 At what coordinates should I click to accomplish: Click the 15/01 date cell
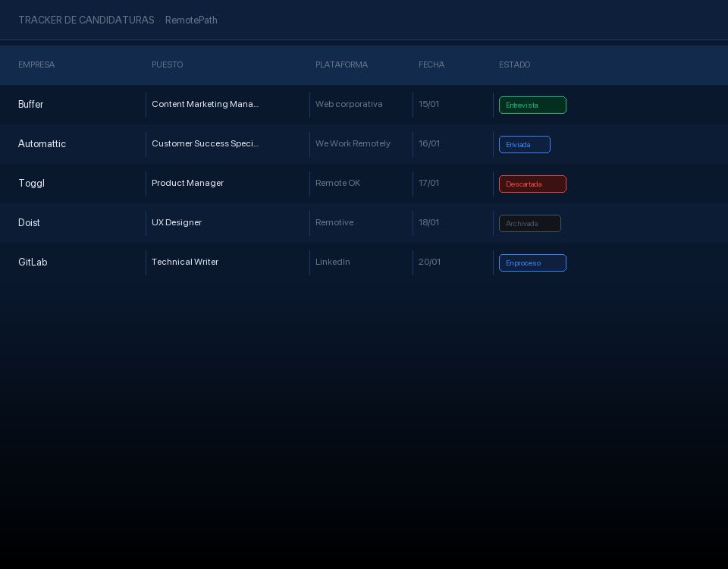428,104
